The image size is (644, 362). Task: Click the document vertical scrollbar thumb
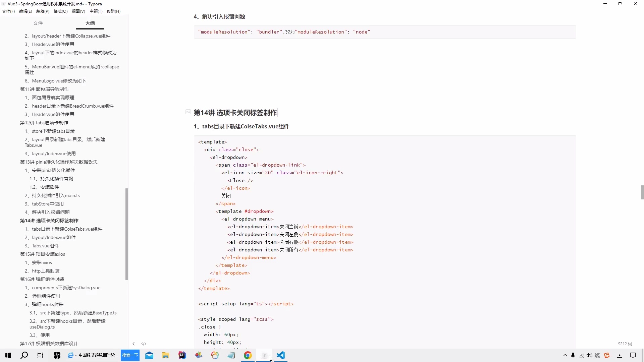(x=642, y=192)
